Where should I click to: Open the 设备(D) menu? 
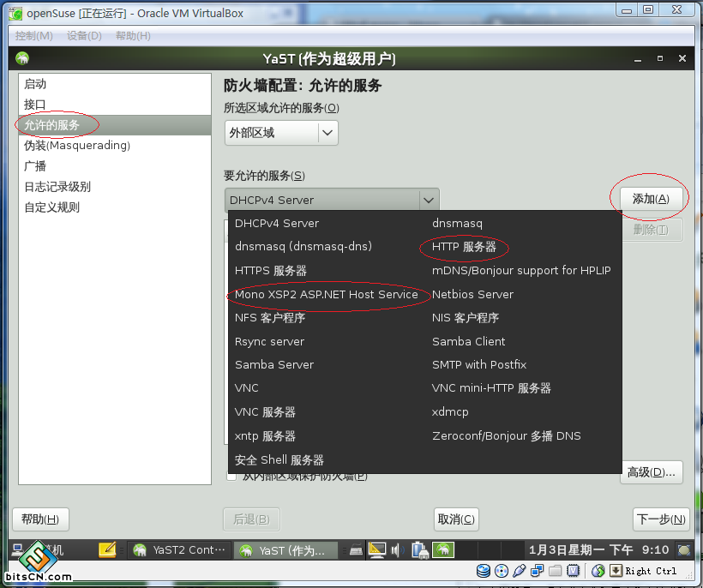pos(84,35)
